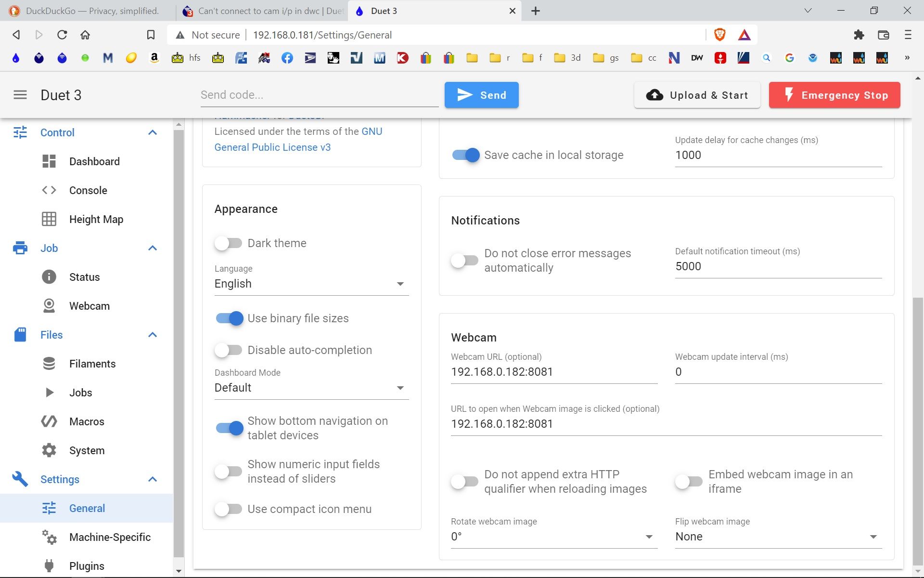Open the Machine-Specific settings page
This screenshot has width=924, height=578.
(x=87, y=537)
